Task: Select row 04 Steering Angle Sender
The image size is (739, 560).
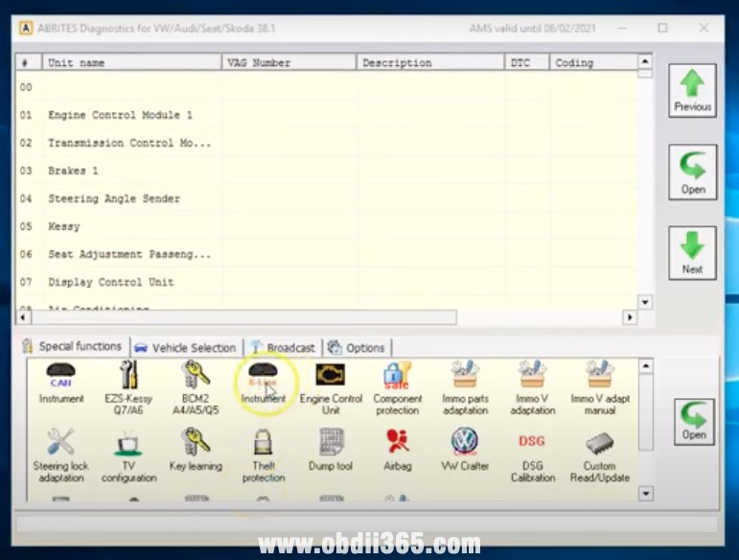Action: pyautogui.click(x=327, y=198)
